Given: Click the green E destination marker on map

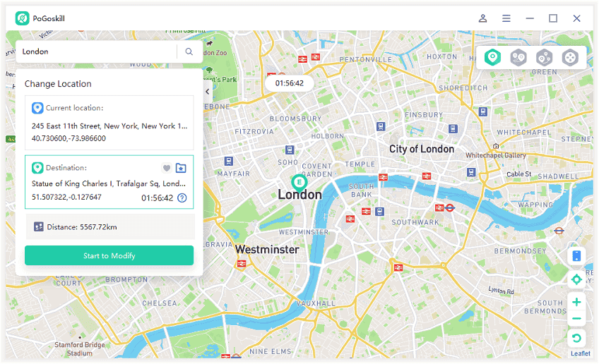Looking at the screenshot, I should click(299, 183).
